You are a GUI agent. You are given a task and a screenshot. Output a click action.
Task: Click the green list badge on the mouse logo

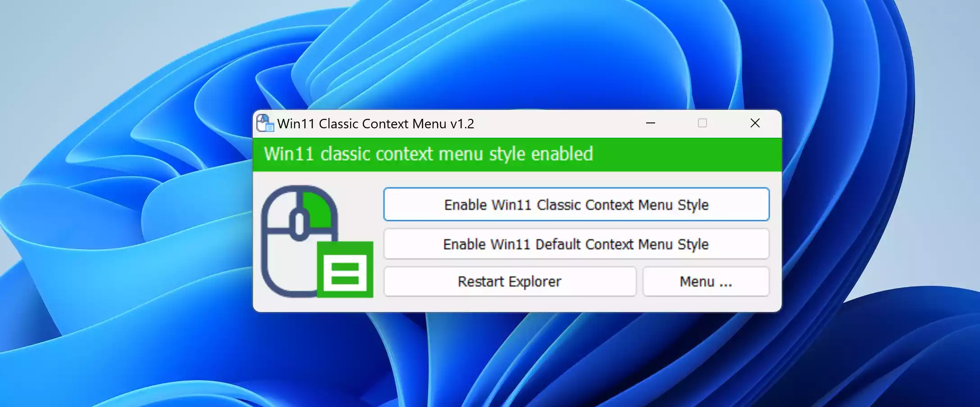(345, 269)
